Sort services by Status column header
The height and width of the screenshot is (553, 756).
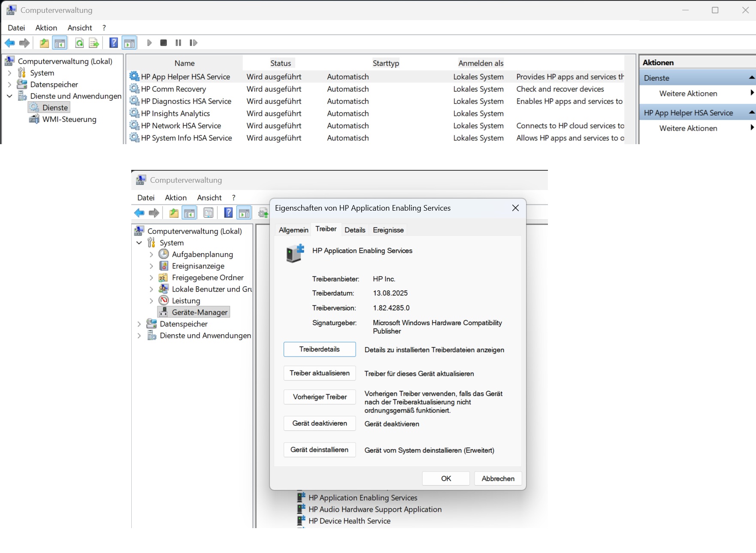pyautogui.click(x=281, y=63)
